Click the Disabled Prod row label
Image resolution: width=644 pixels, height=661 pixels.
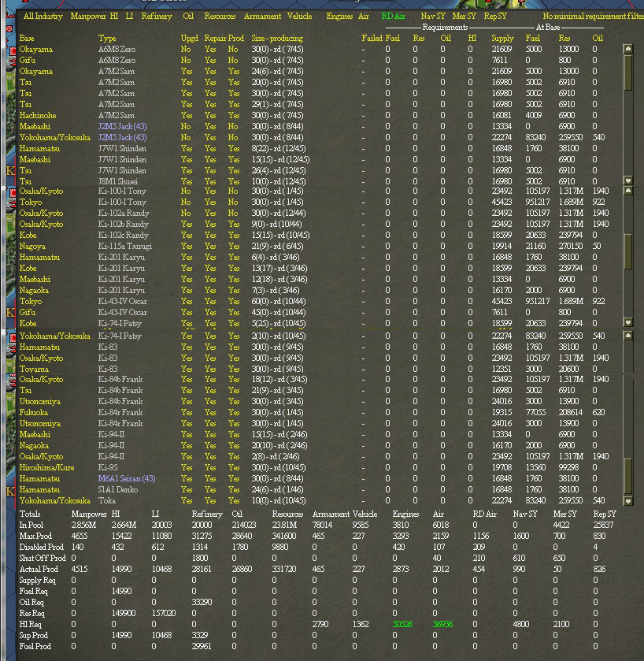(41, 547)
